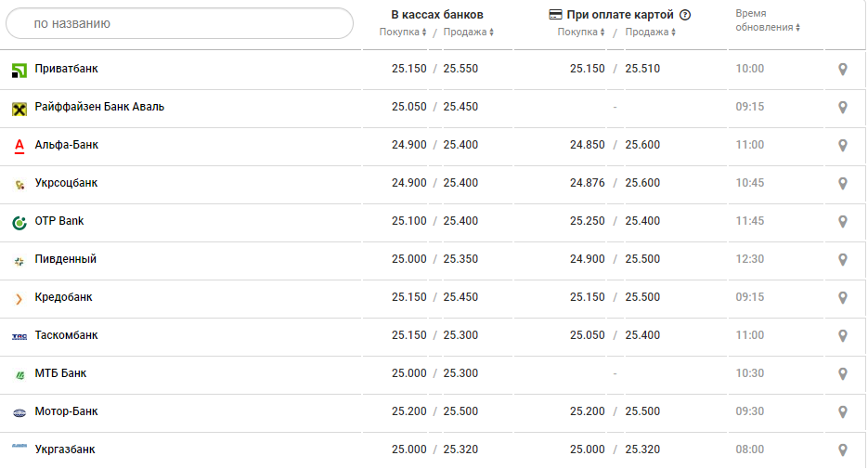Sort by Покупка under В кассах банков
This screenshot has width=868, height=469.
coord(403,33)
